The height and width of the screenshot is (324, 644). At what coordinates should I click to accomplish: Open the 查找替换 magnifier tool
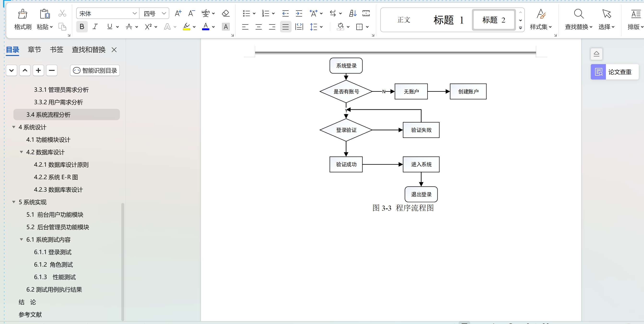click(x=579, y=14)
